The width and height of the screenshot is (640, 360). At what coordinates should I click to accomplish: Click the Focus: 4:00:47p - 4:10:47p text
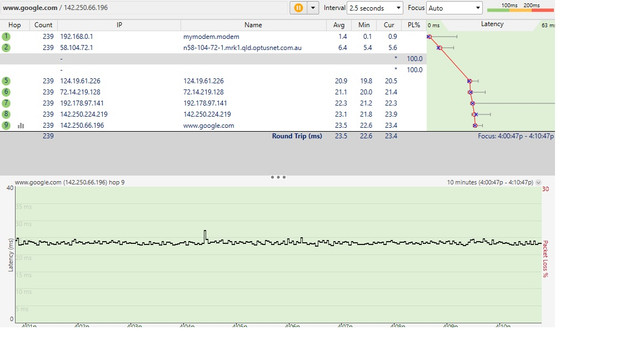[x=516, y=136]
